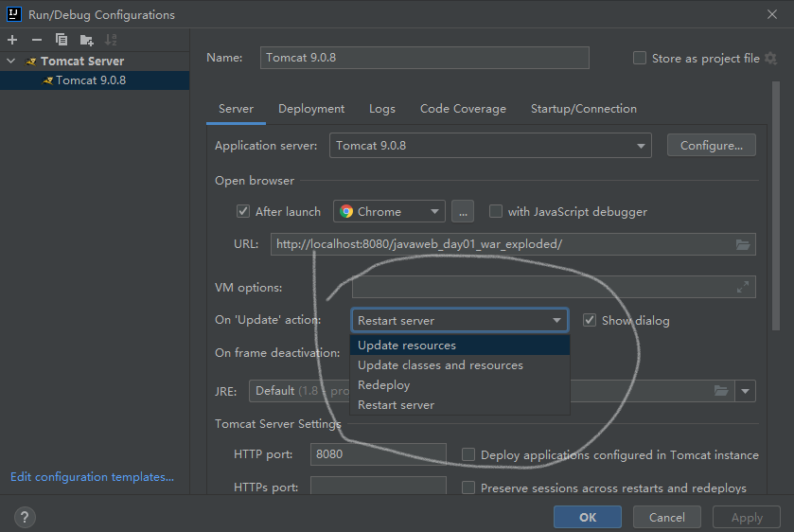The height and width of the screenshot is (532, 794).
Task: Sort configurations alphabetically
Action: tap(111, 40)
